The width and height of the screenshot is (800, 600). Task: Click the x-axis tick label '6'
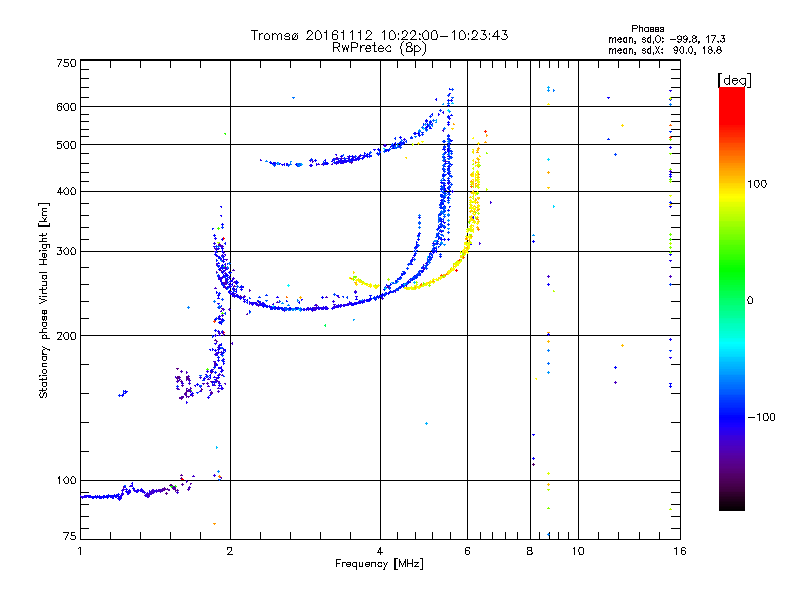[467, 551]
